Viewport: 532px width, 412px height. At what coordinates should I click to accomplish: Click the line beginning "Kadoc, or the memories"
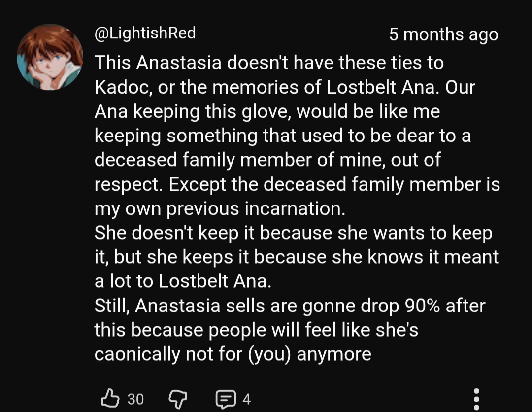point(285,87)
